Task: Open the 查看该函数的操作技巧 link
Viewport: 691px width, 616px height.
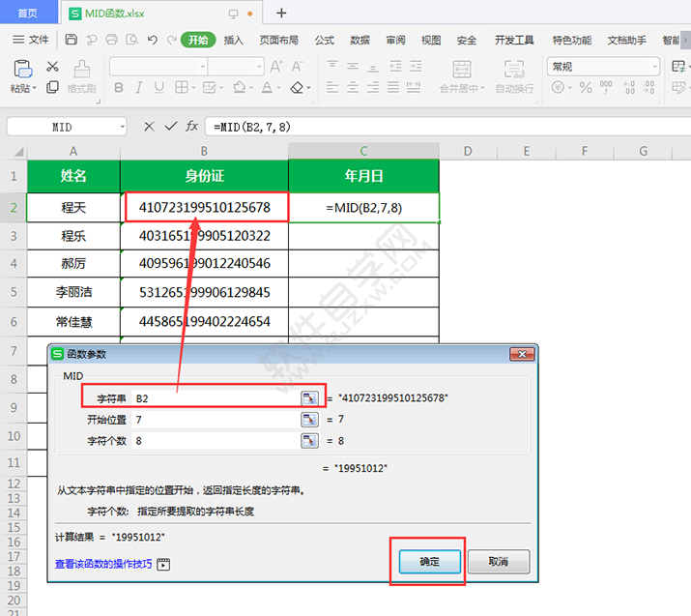Action: [x=103, y=564]
